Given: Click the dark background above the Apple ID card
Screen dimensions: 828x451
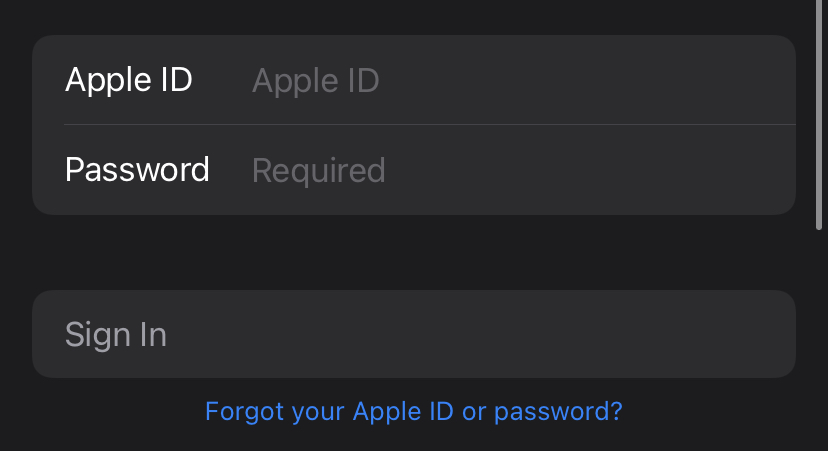Looking at the screenshot, I should tap(414, 17).
